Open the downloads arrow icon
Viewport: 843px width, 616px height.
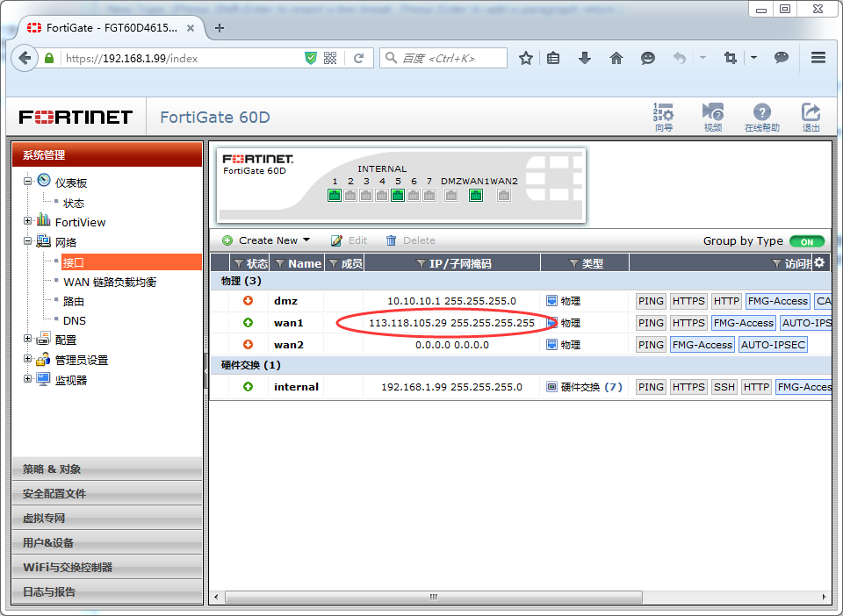click(585, 58)
